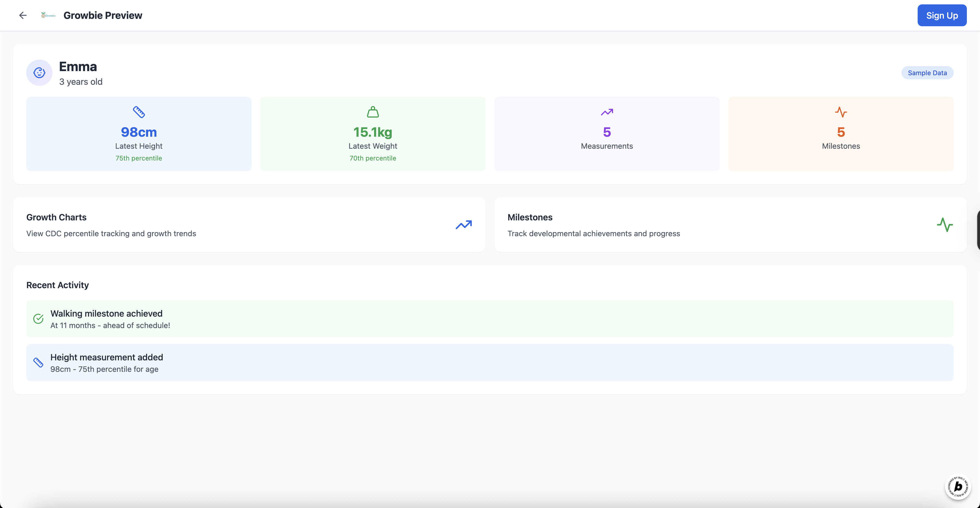Click the green checkmark on walking milestone

[x=39, y=319]
